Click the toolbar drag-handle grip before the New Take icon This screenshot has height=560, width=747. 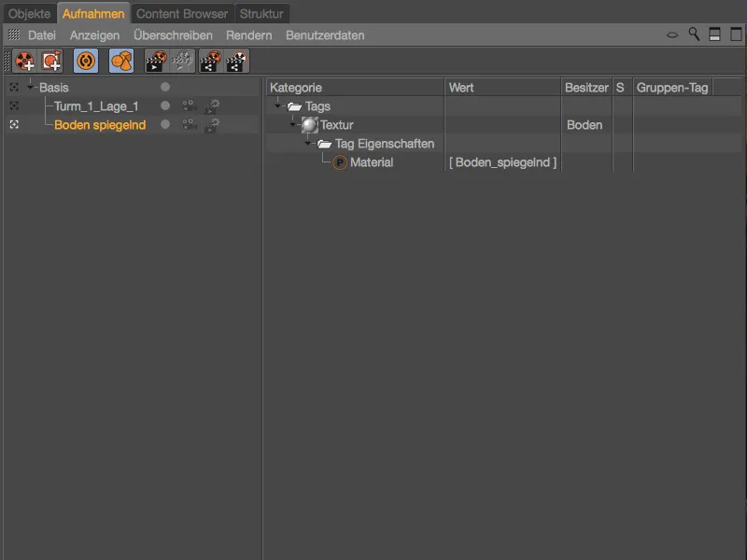click(x=7, y=61)
